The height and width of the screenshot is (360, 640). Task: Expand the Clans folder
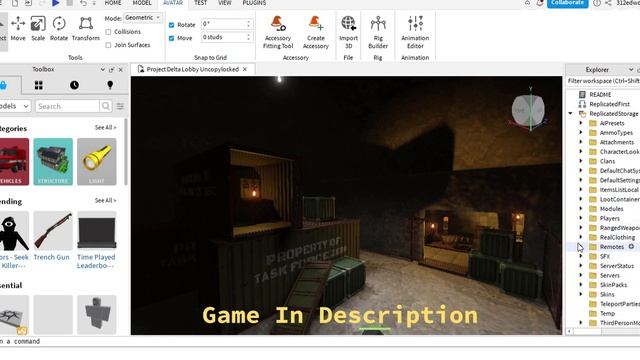[581, 161]
